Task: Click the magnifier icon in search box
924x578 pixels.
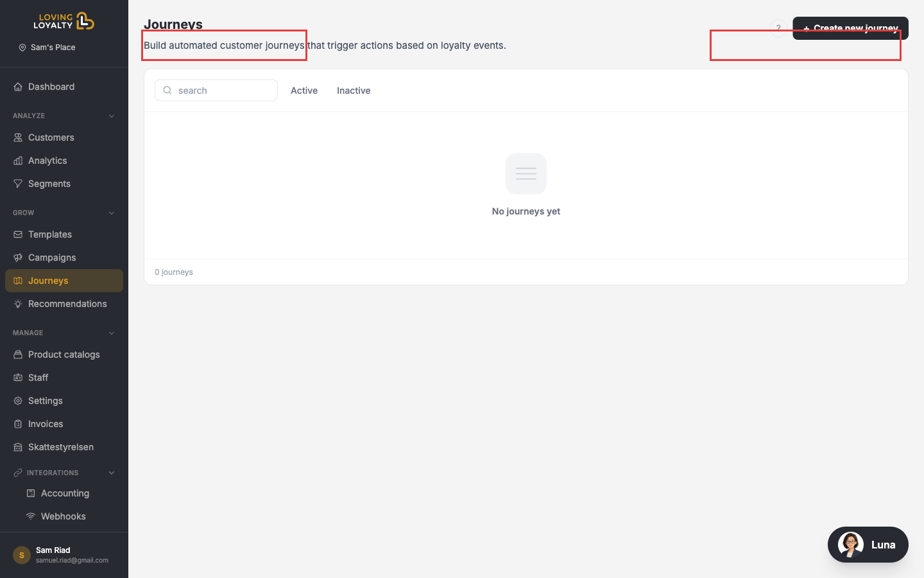Action: click(167, 91)
